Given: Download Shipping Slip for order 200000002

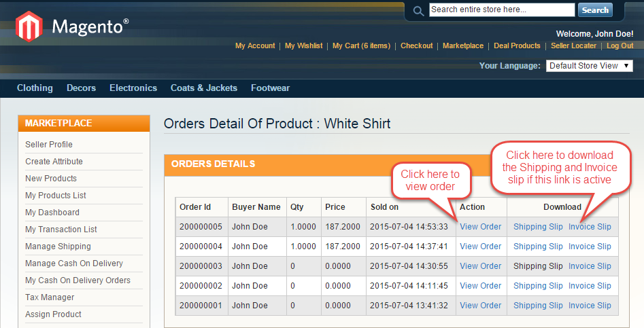Looking at the screenshot, I should [x=538, y=286].
